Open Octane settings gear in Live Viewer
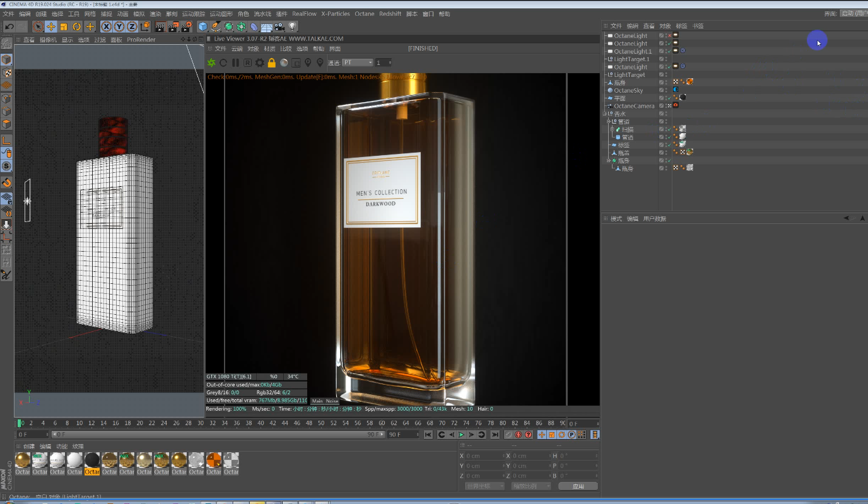 coord(259,62)
